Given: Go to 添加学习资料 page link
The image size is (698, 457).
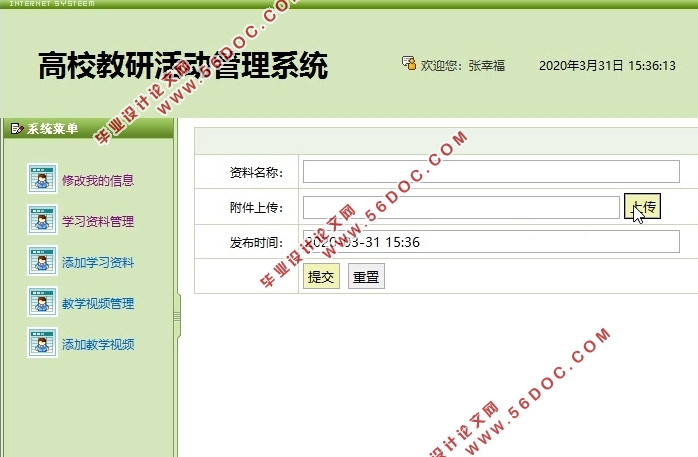Looking at the screenshot, I should [x=98, y=263].
